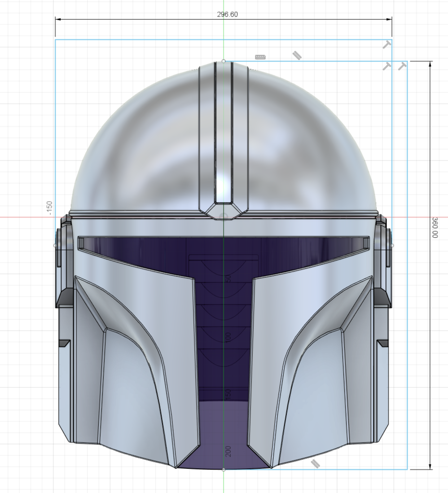Select the parallel constraint glyph near the bottom sketch edge

[x=316, y=463]
